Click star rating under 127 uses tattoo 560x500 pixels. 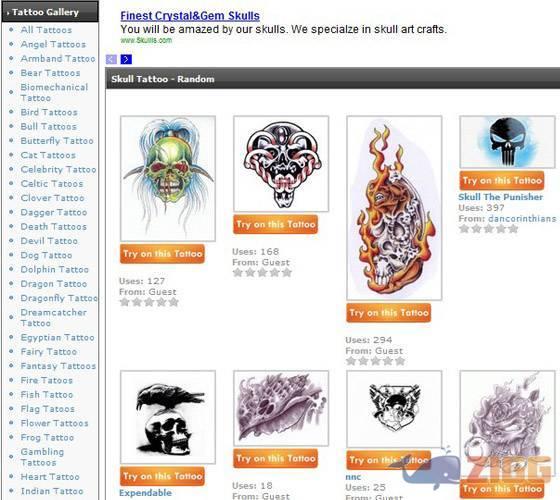149,302
